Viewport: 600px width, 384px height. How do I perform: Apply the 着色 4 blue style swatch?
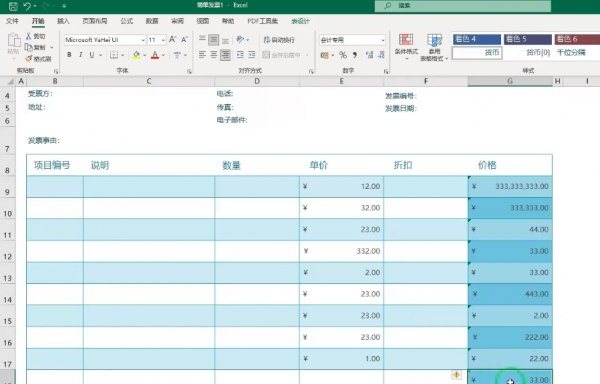coord(477,39)
